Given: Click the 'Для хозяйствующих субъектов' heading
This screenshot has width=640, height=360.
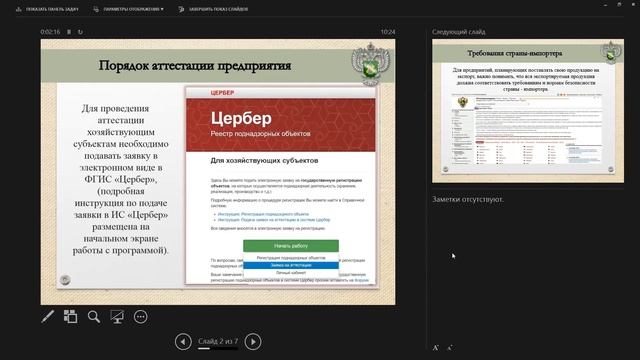Looking at the screenshot, I should pyautogui.click(x=264, y=160).
